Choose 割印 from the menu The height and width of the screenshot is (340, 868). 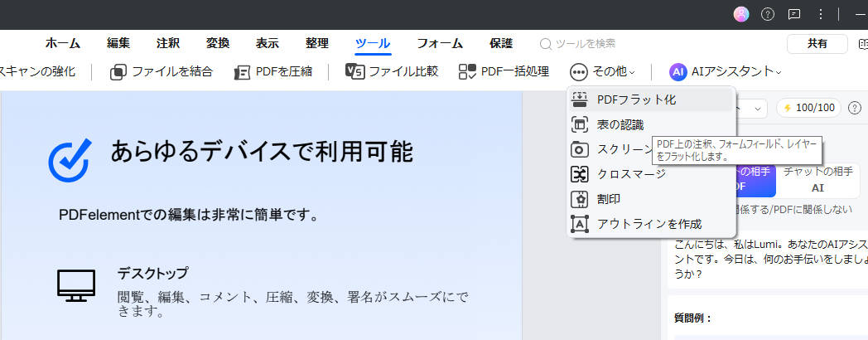point(652,199)
